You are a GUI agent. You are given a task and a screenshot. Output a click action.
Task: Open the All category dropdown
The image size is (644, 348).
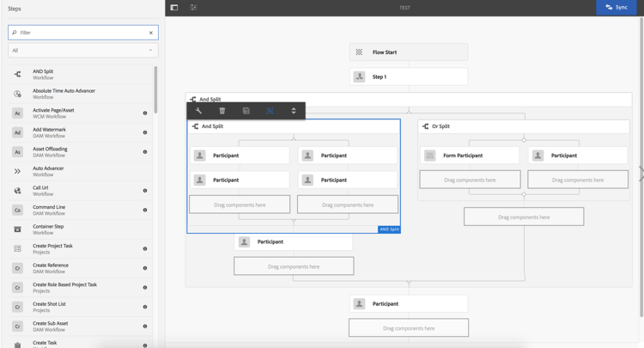point(83,50)
